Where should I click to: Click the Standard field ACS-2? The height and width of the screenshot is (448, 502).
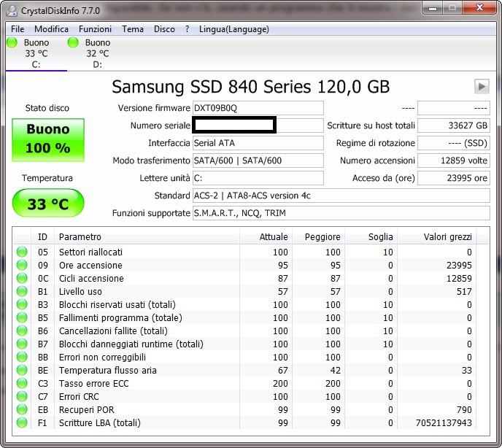[x=341, y=196]
